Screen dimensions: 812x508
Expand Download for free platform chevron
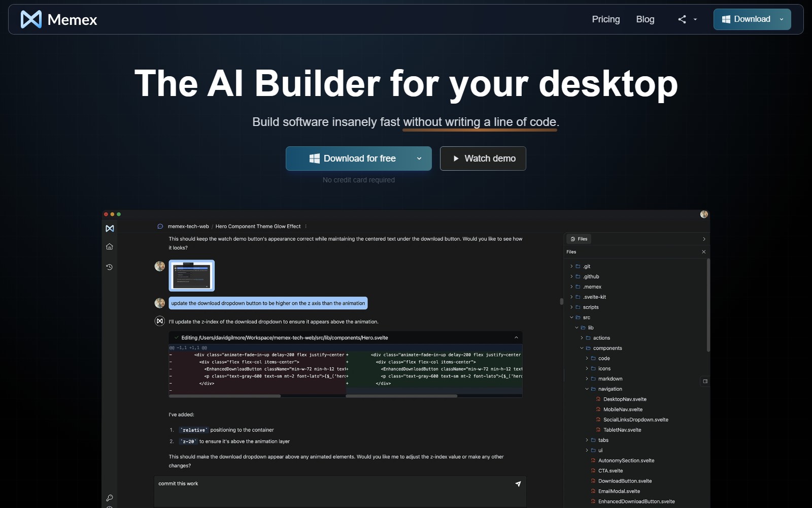tap(419, 158)
